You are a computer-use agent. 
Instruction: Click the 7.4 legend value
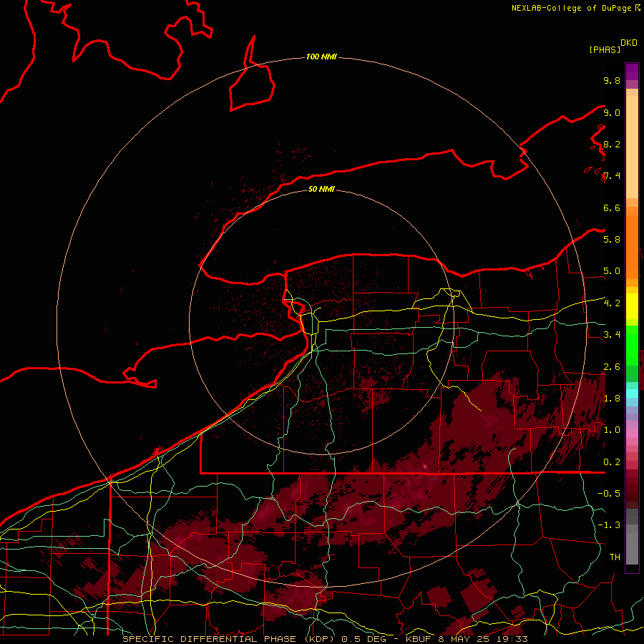(x=612, y=176)
